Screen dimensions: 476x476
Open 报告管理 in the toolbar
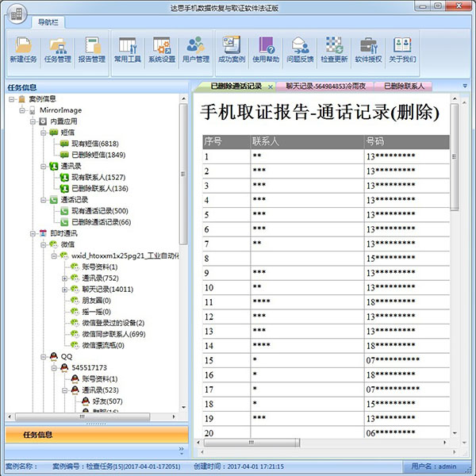click(x=93, y=48)
